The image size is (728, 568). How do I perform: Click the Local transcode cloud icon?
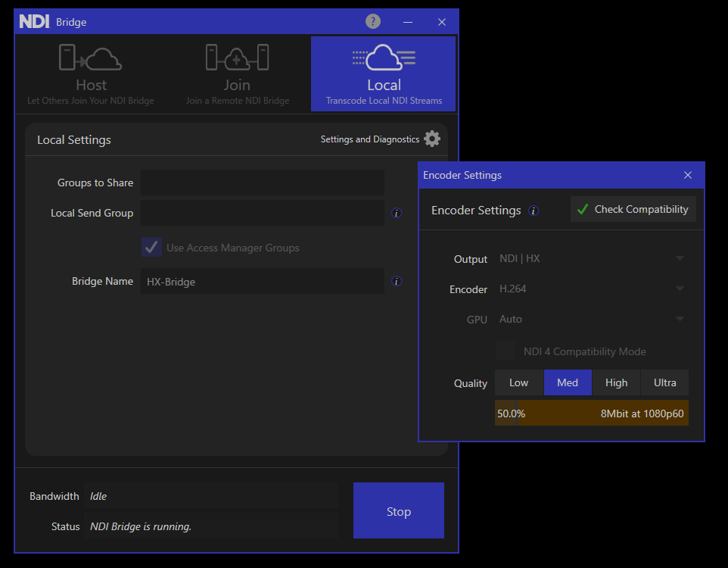383,56
